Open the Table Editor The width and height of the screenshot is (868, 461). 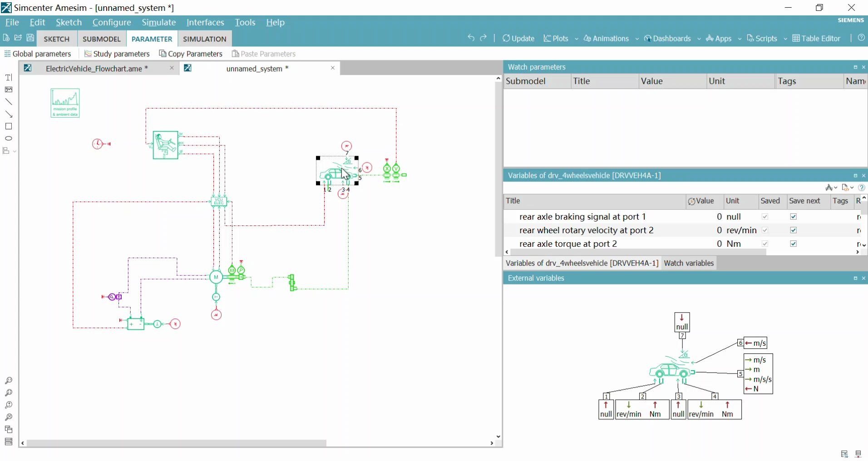point(816,39)
